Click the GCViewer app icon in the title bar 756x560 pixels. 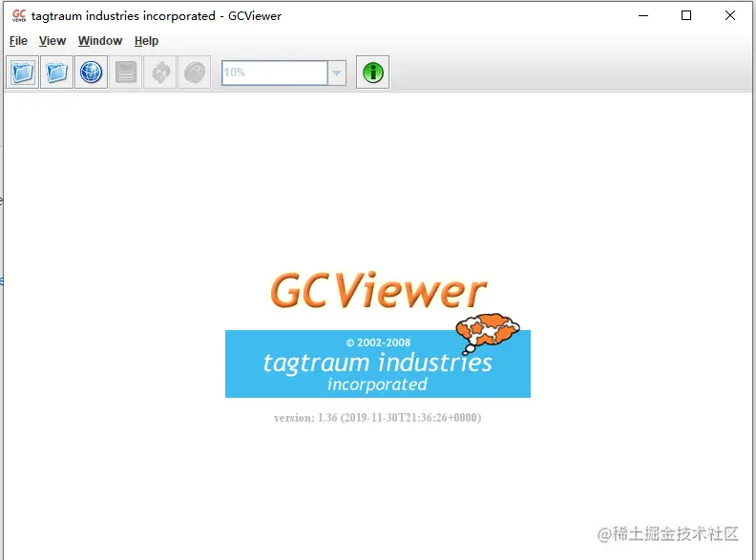point(19,16)
